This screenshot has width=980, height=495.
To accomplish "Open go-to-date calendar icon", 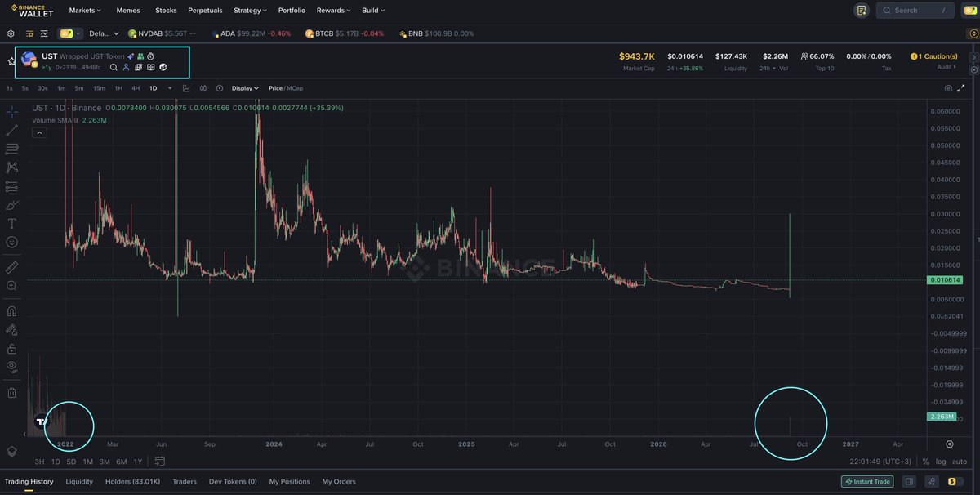I will (160, 462).
